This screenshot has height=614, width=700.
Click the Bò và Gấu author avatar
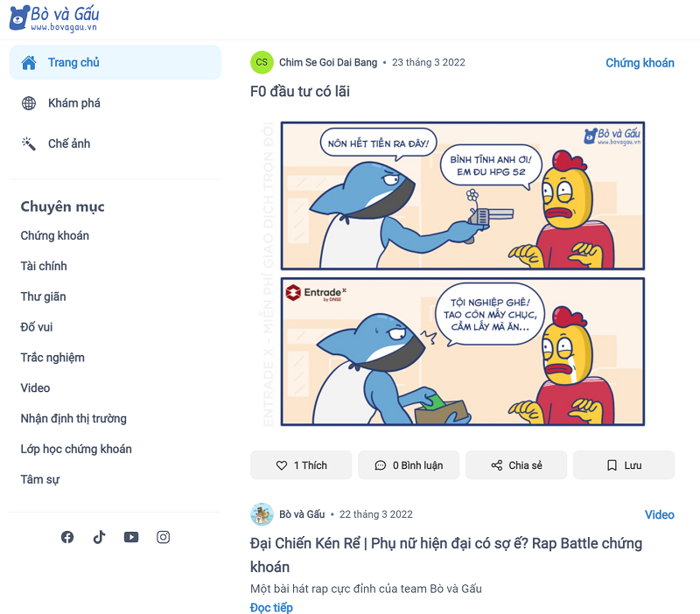(x=262, y=514)
